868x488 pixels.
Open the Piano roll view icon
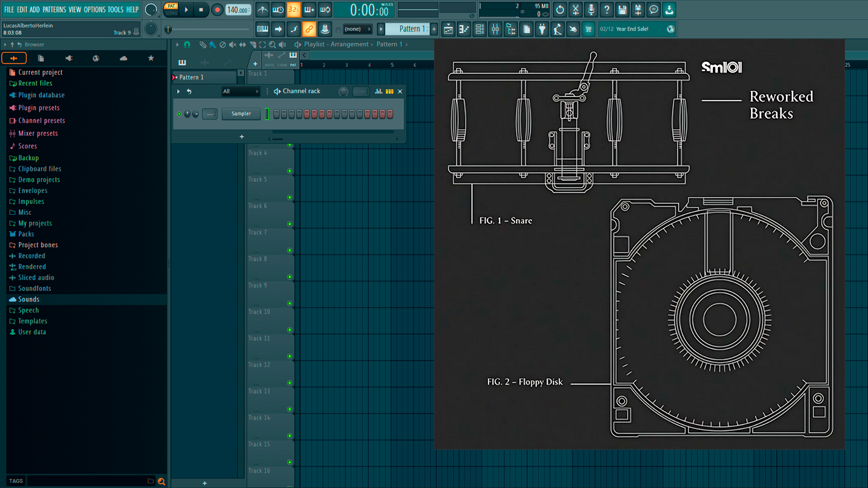coord(464,29)
